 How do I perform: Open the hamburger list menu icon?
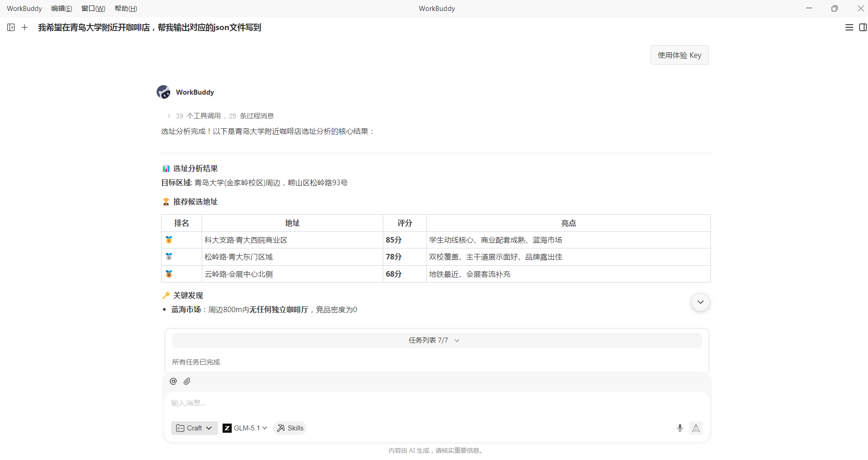849,27
